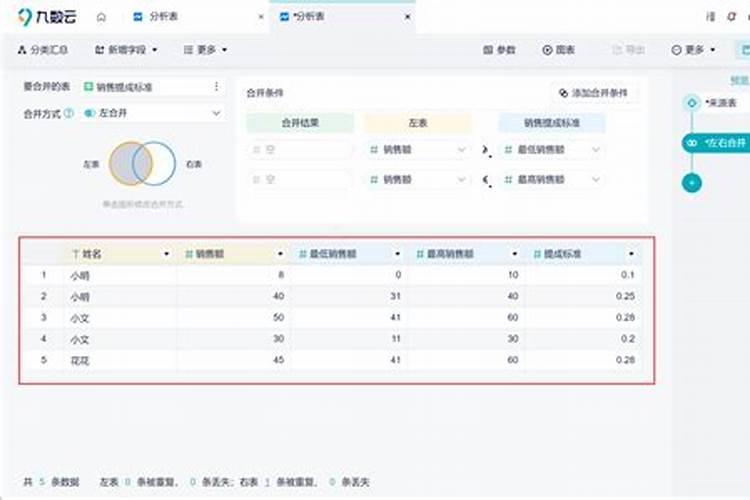This screenshot has height=500, width=750.
Task: Open the left 更多 toolbar menu
Action: [206, 50]
